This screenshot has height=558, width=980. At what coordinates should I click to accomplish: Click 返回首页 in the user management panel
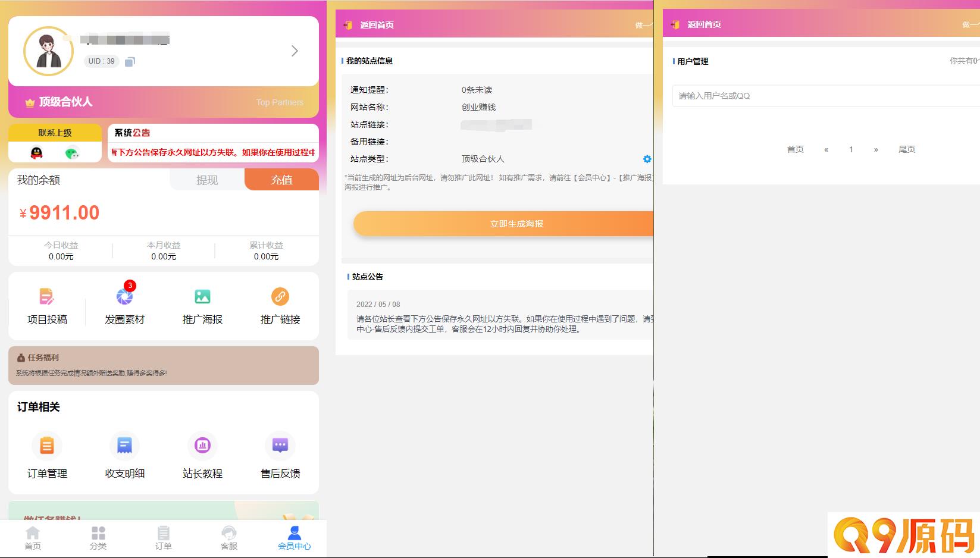pyautogui.click(x=703, y=24)
